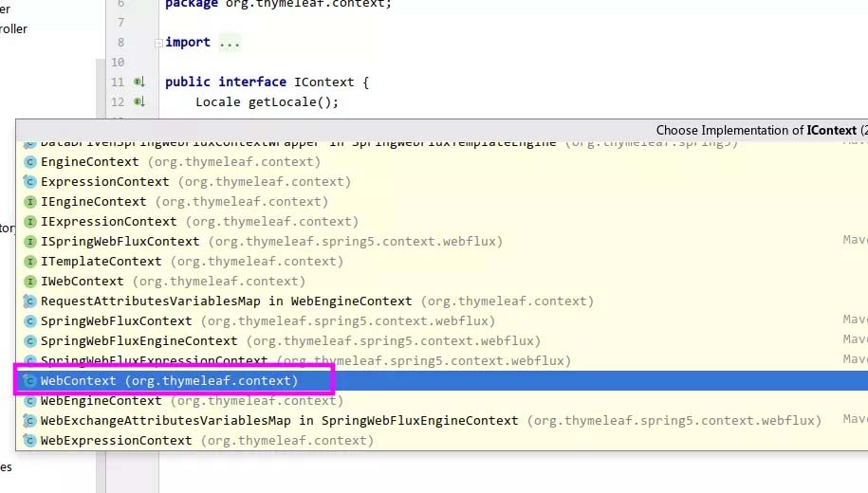Click the IWebContext interface icon
868x493 pixels.
pos(30,282)
